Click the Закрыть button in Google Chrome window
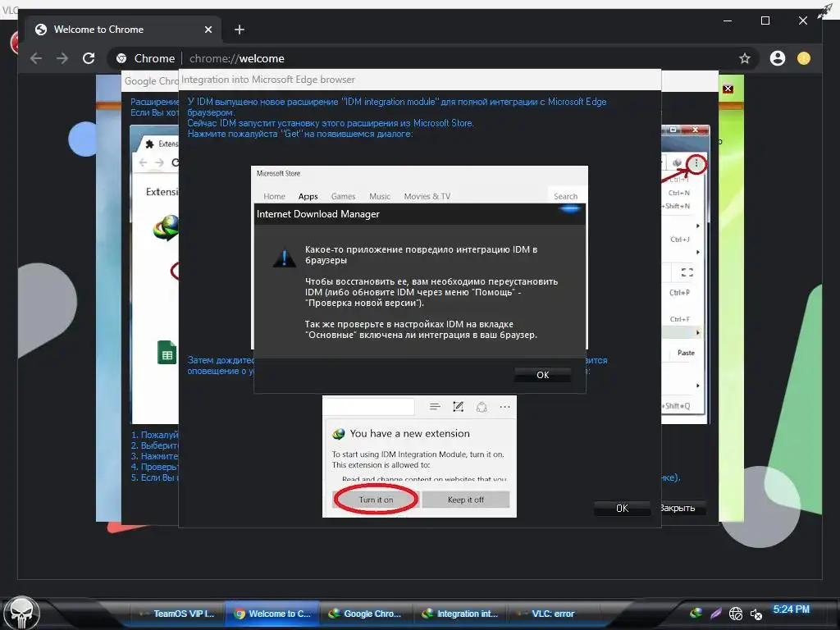 pos(678,508)
